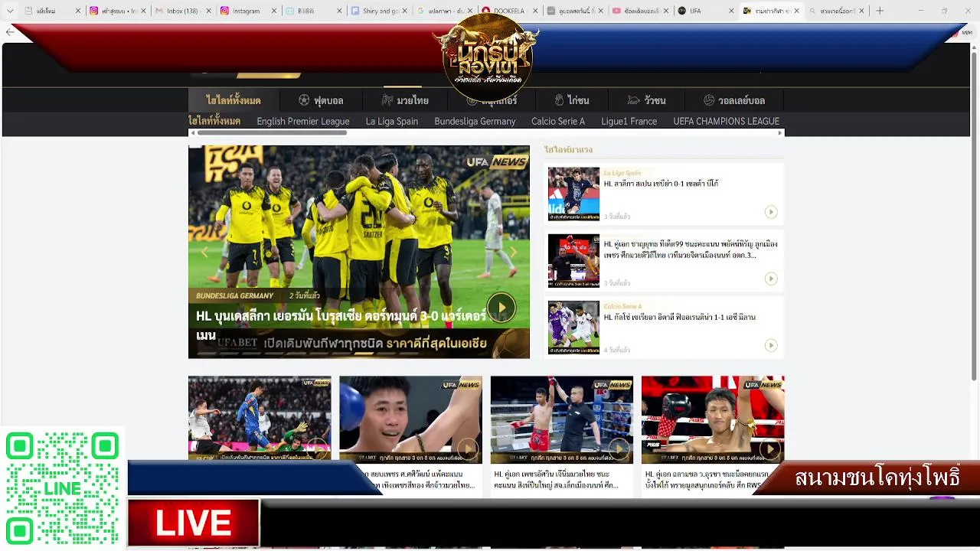Open the browser tab search dropdown arrow
The height and width of the screenshot is (551, 980).
[10, 11]
